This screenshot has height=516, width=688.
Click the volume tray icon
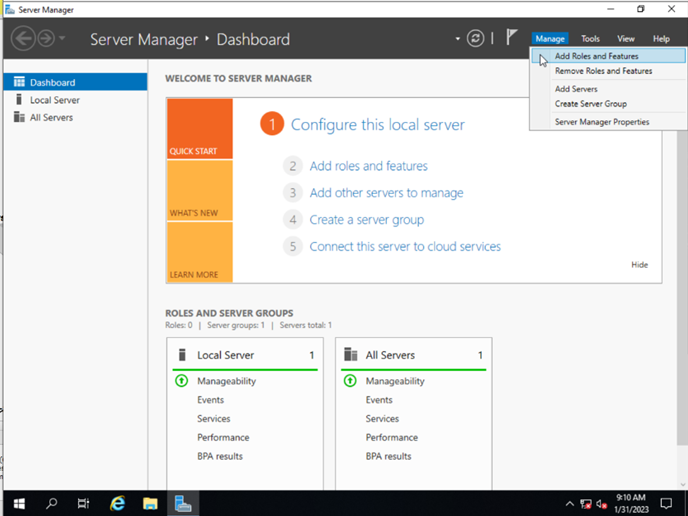click(x=602, y=504)
